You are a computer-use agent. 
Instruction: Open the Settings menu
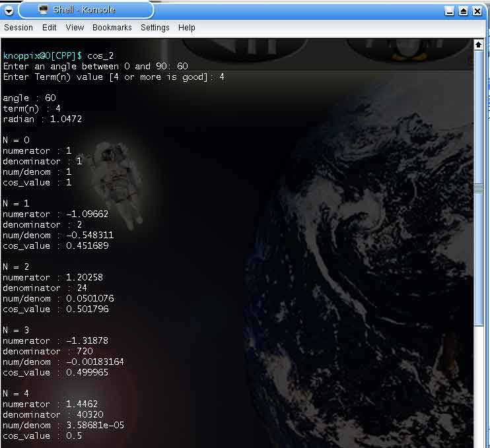pyautogui.click(x=155, y=28)
